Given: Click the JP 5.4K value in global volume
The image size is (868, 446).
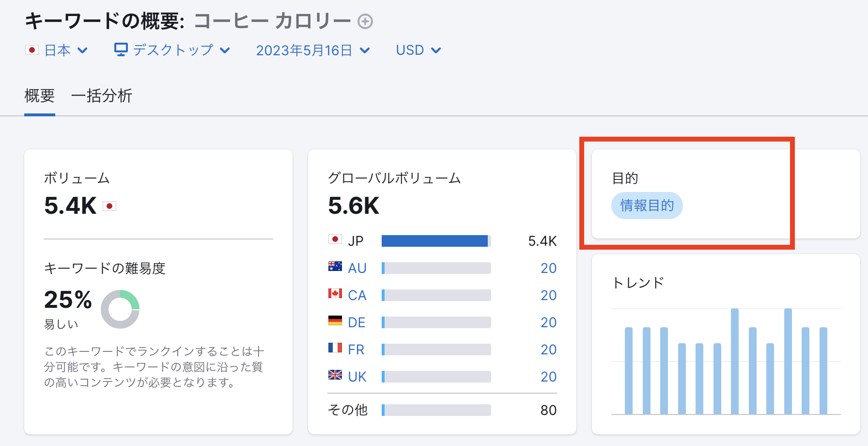Looking at the screenshot, I should [x=542, y=241].
